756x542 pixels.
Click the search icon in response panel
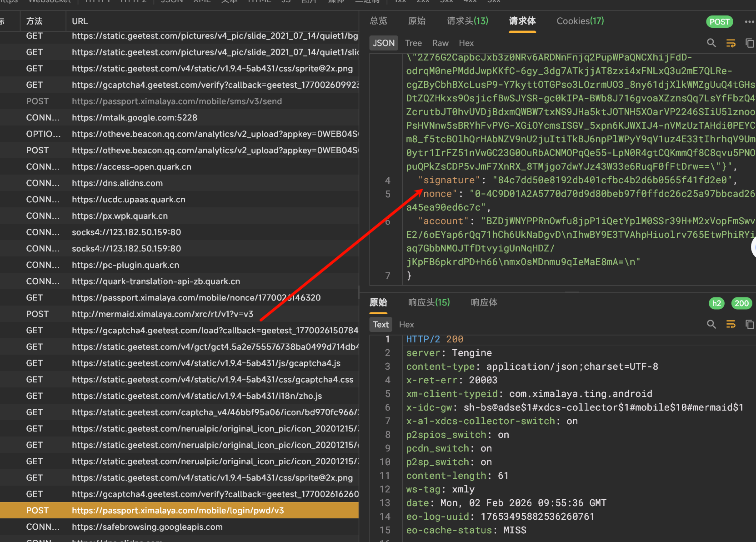(711, 324)
